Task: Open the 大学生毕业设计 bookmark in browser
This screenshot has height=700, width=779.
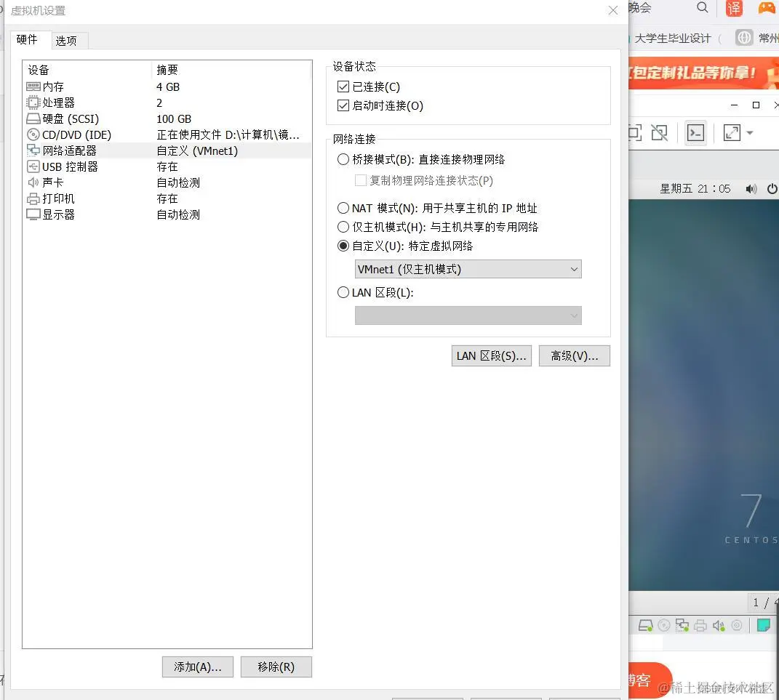Action: (673, 39)
